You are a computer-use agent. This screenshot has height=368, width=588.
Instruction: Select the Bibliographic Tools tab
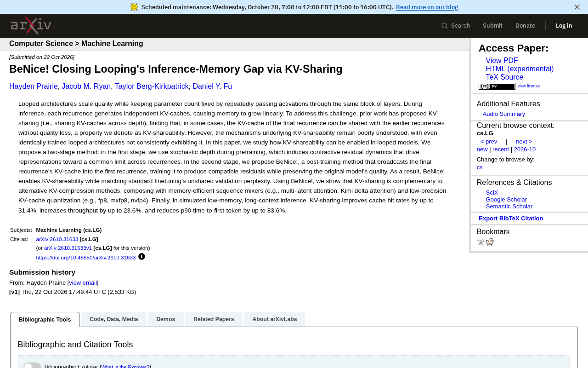click(45, 320)
